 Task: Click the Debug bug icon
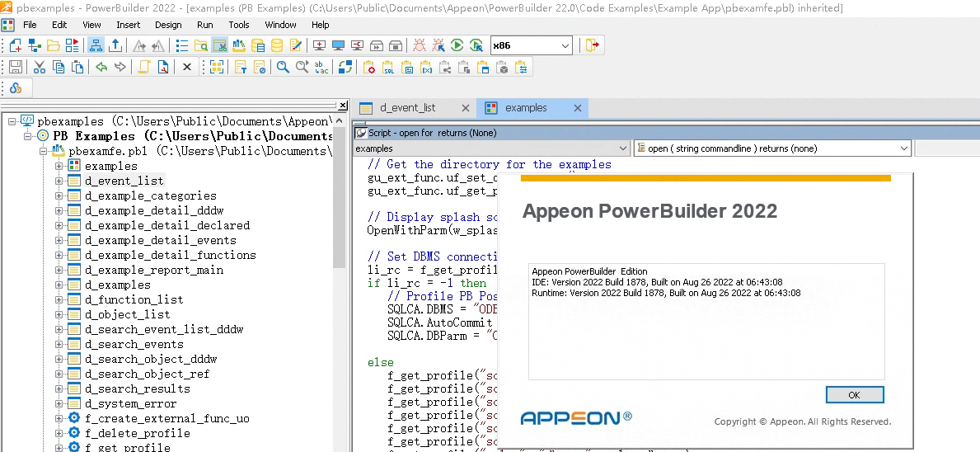point(420,45)
